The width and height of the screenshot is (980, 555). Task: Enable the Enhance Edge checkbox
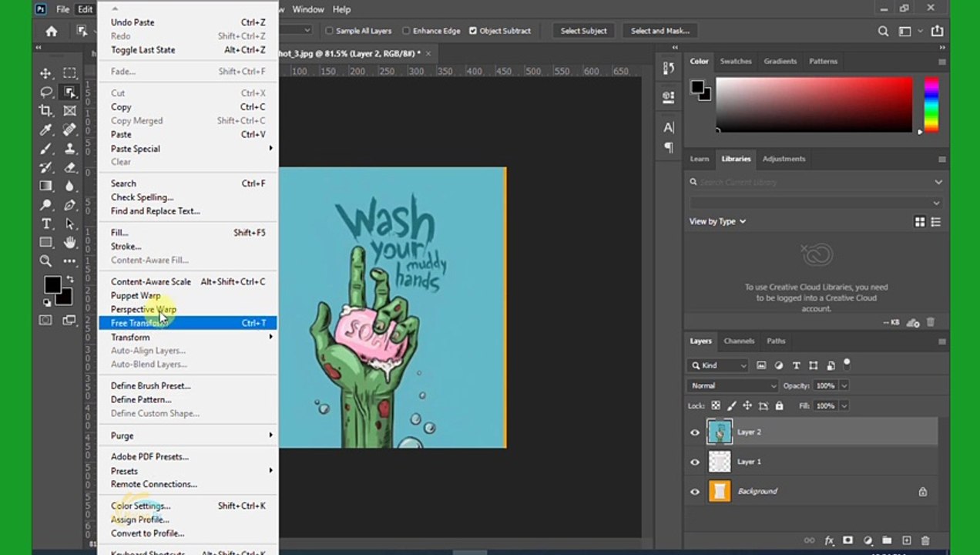coord(406,31)
